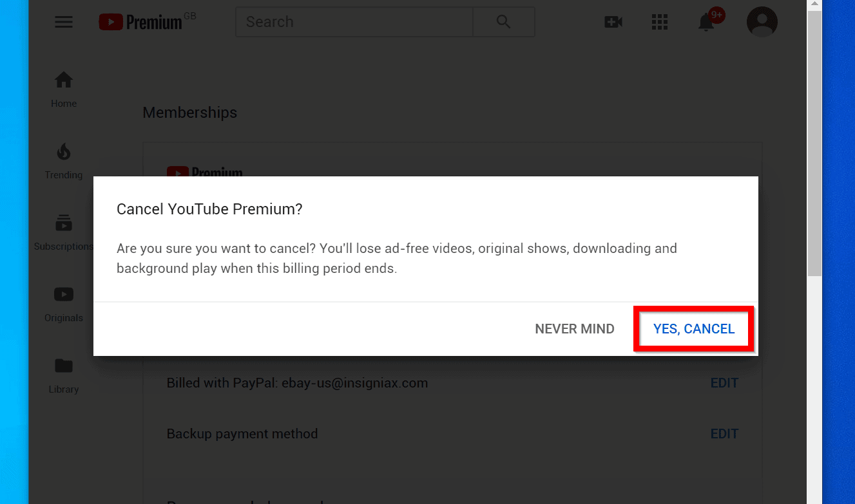Viewport: 855px width, 504px height.
Task: Dismiss the dialog with NEVER MIND
Action: coord(574,328)
